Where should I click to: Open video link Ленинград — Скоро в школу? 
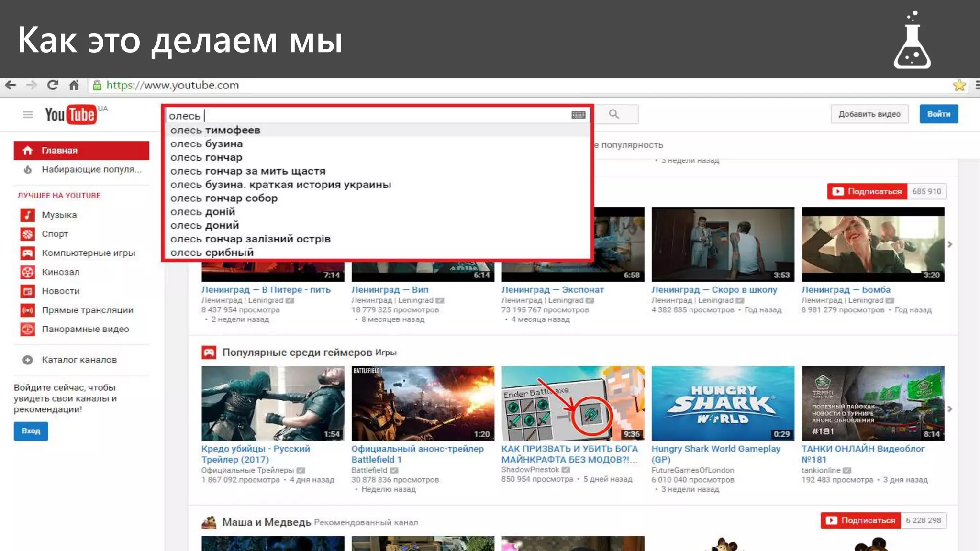tap(714, 289)
